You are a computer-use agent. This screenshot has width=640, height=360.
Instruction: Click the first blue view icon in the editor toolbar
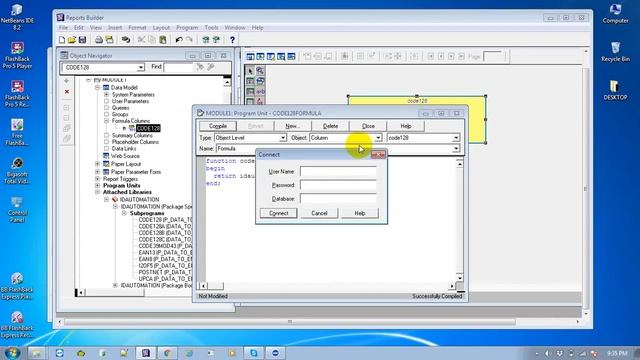(250, 56)
